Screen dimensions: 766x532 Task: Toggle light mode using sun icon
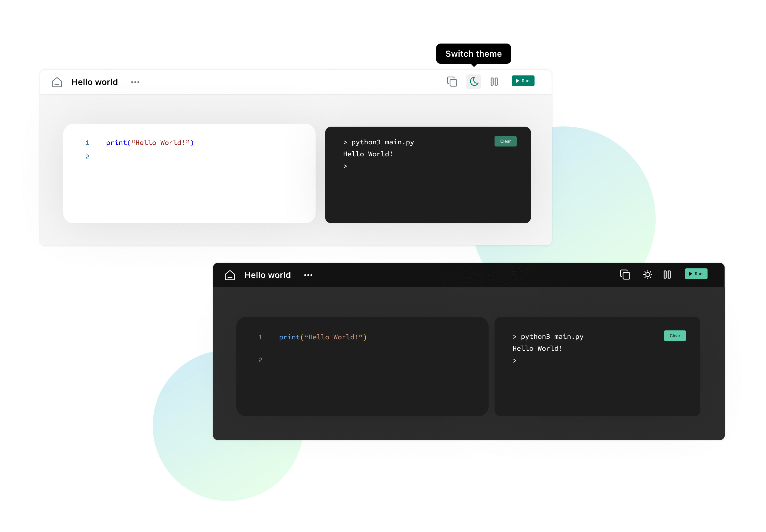click(648, 275)
